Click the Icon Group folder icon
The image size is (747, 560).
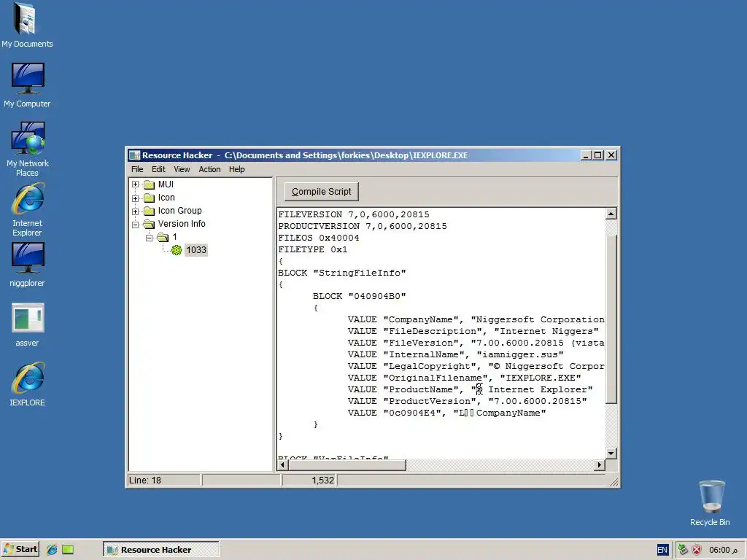coord(149,211)
